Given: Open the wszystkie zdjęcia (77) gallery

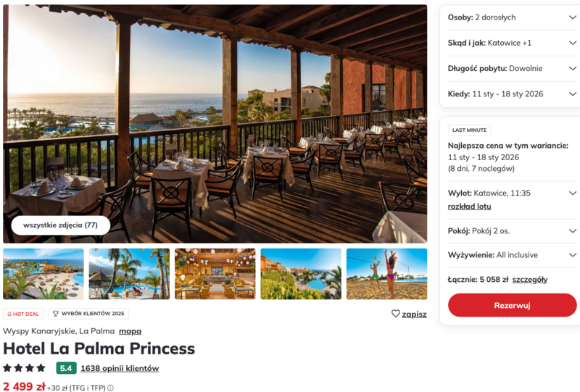Looking at the screenshot, I should click(x=60, y=225).
